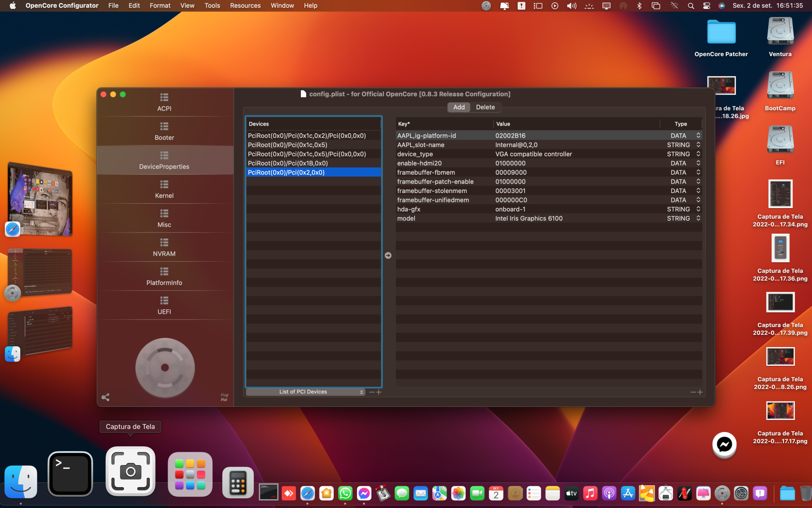Viewport: 812px width, 508px height.
Task: Open Control Center in menu bar
Action: click(x=706, y=6)
